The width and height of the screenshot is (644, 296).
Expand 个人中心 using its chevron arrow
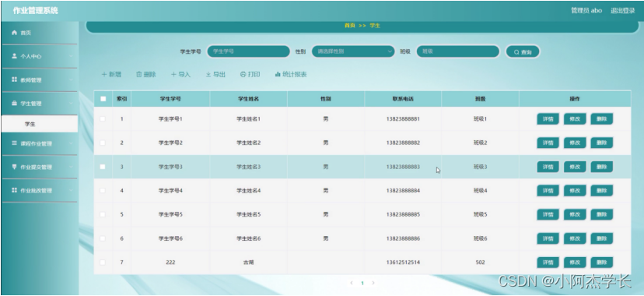71,56
